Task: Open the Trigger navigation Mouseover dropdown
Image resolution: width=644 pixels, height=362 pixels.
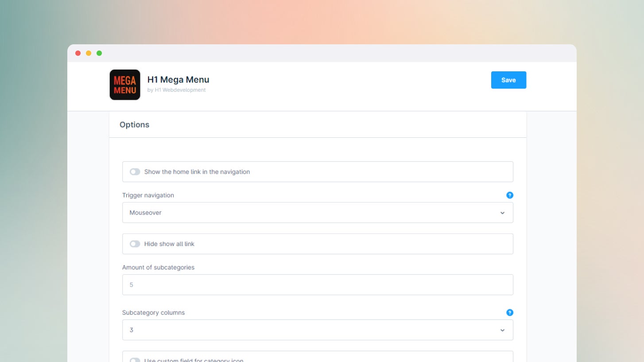Action: tap(318, 213)
